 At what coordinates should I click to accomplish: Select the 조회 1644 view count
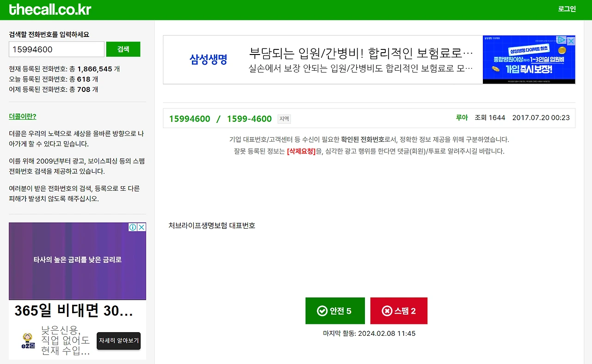pos(490,118)
